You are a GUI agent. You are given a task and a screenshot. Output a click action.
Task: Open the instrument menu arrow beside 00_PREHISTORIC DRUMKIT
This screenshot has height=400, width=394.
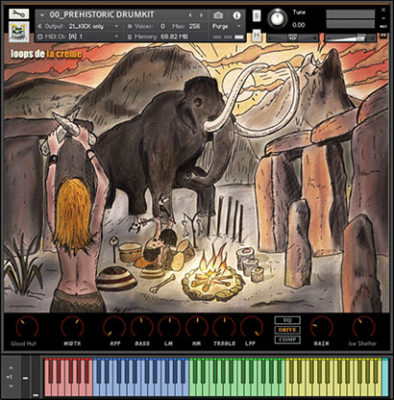click(42, 15)
